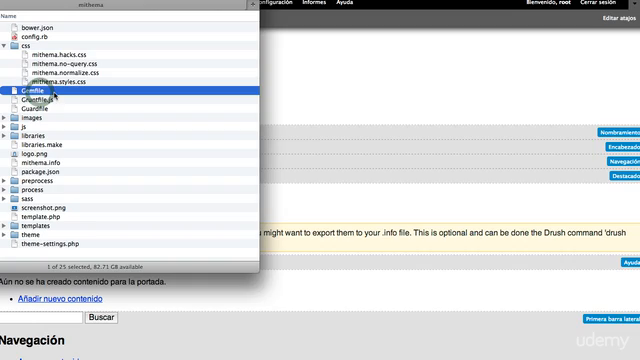640x360 pixels.
Task: Click the mithema.hacks.css file icon
Action: click(25, 55)
